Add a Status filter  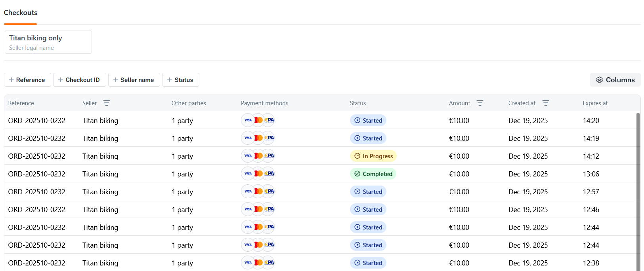click(x=181, y=80)
